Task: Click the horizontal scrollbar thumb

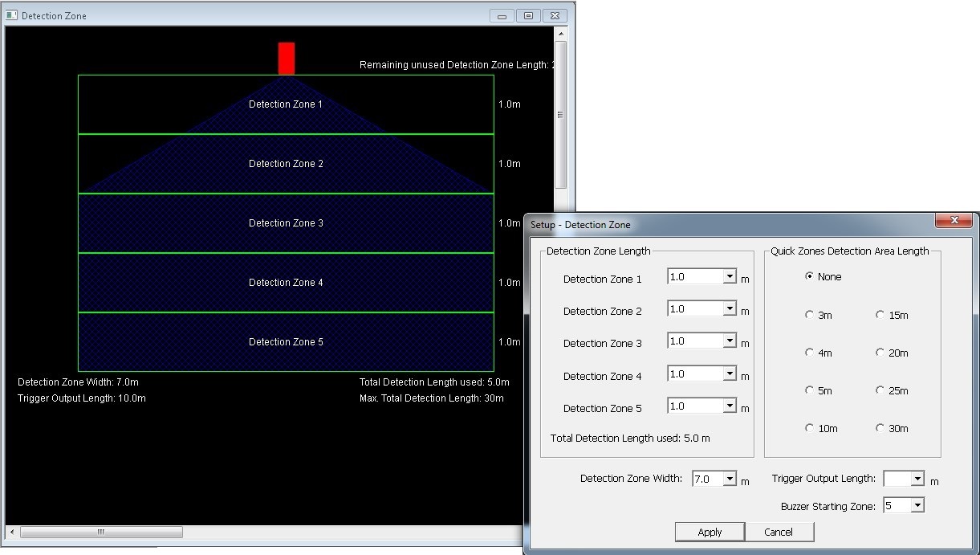Action: (x=101, y=532)
